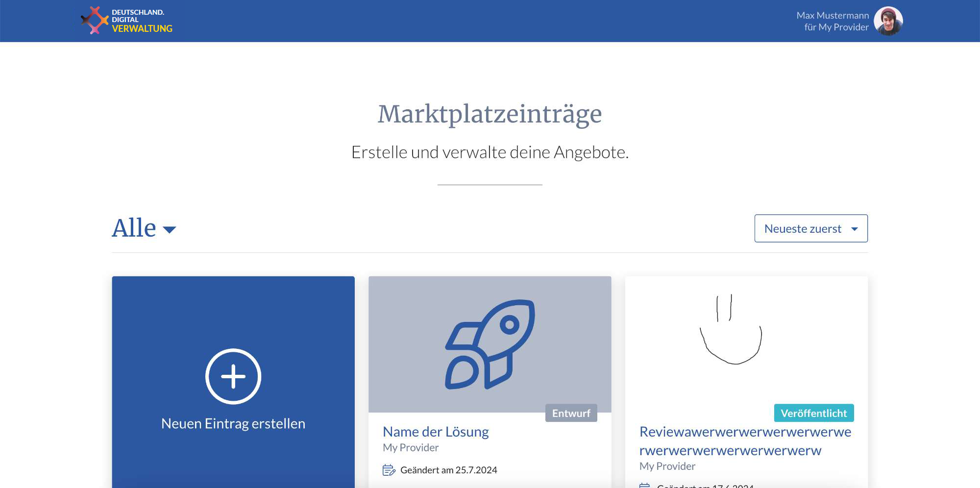Viewport: 980px width, 488px height.
Task: Click Max Mustermann user name
Action: (x=833, y=16)
